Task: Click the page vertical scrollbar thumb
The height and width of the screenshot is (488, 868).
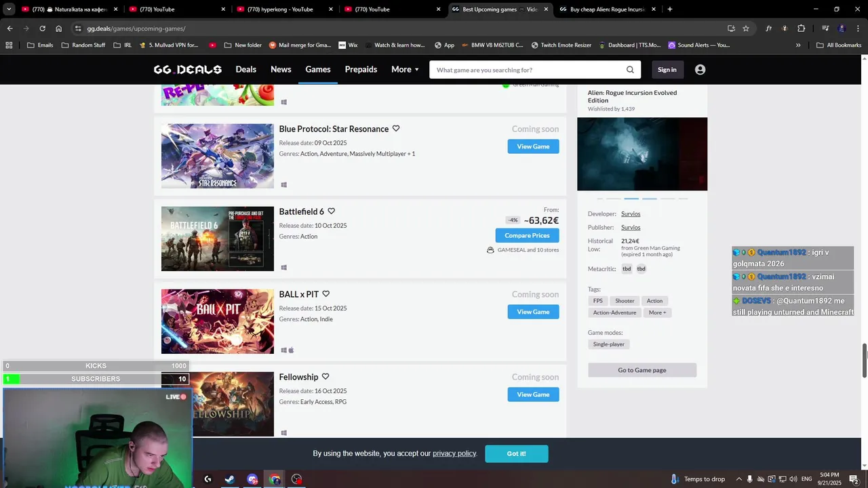Action: 865,361
